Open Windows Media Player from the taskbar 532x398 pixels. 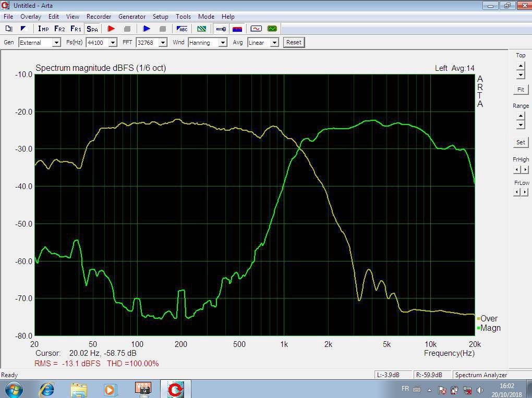[x=110, y=390]
